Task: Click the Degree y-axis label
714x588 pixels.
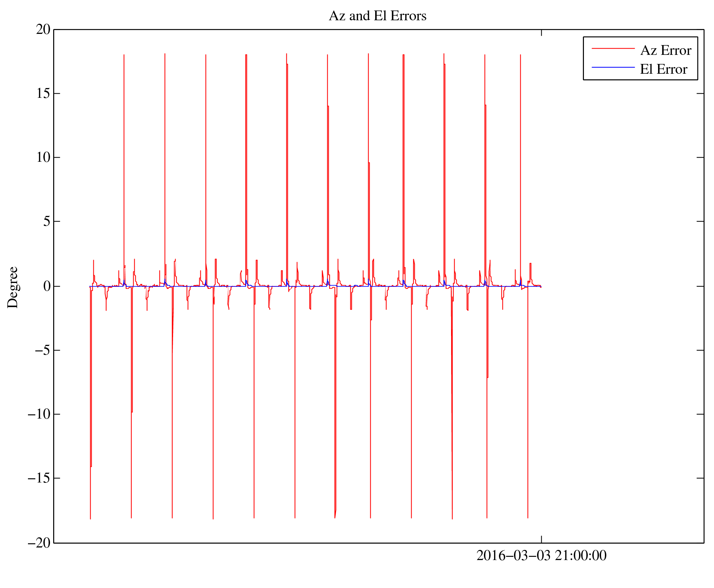Action: 13,287
